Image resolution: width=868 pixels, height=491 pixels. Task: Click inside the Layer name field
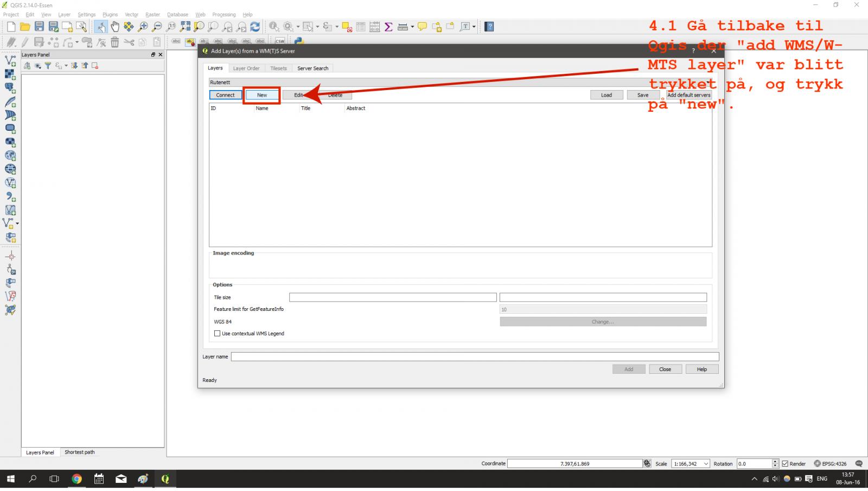(475, 357)
